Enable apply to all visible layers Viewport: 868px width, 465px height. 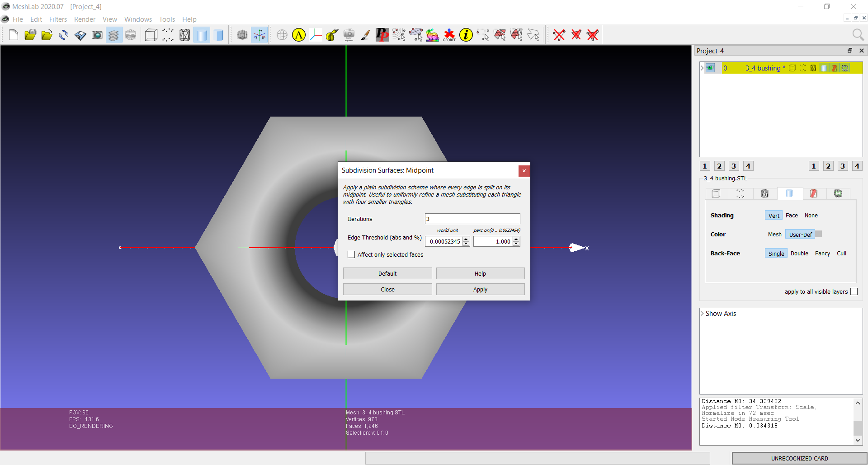854,292
